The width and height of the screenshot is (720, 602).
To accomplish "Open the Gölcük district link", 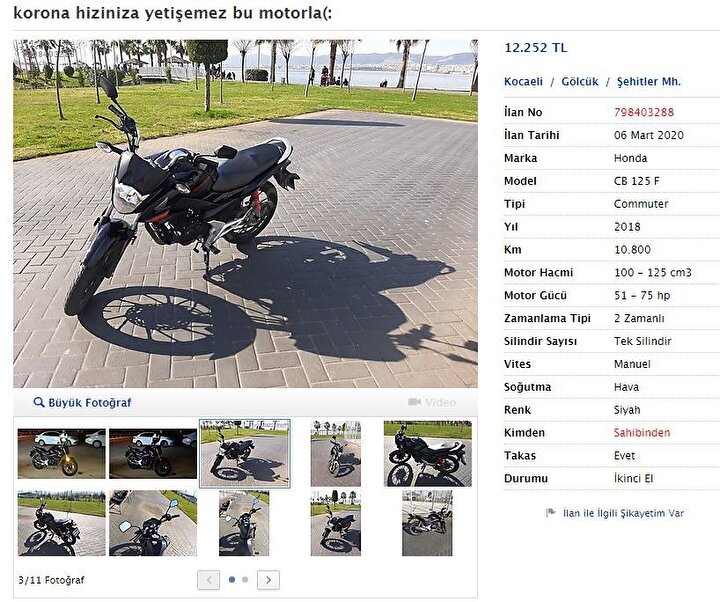I will click(580, 82).
